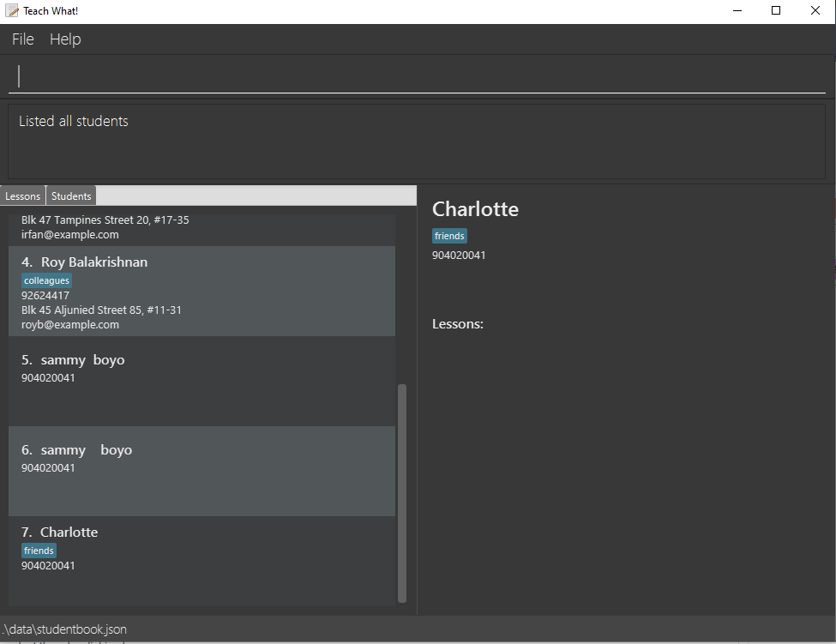836x644 pixels.
Task: Select student 7 Charlotte in the list
Action: [x=201, y=561]
